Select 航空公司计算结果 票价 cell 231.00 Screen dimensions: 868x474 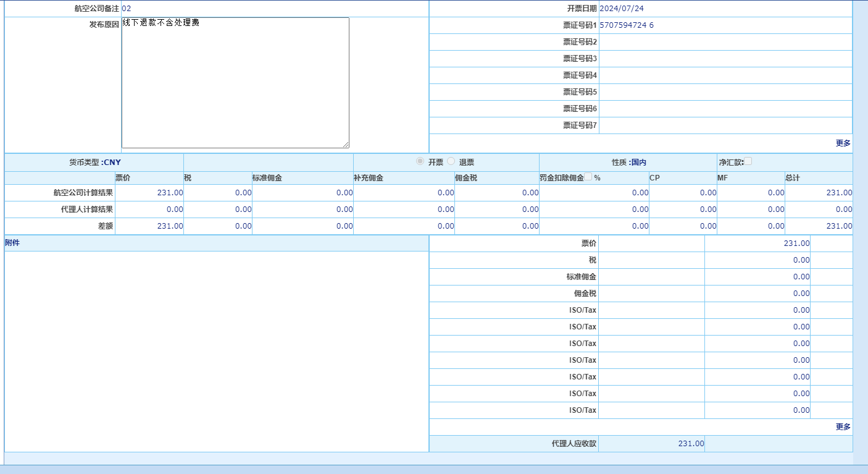point(170,193)
